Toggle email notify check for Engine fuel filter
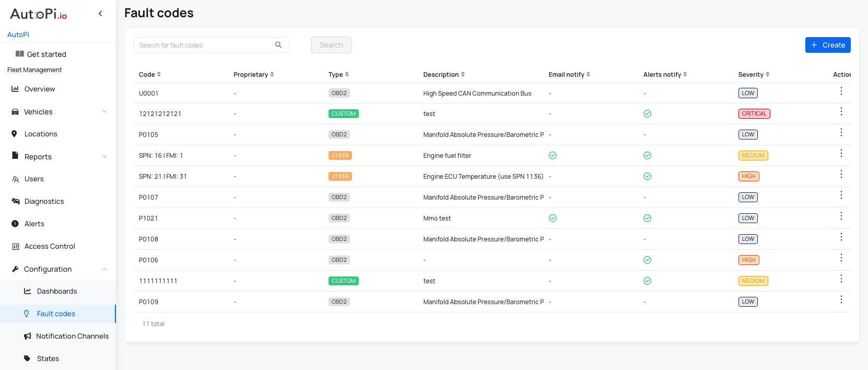868x370 pixels. click(553, 155)
